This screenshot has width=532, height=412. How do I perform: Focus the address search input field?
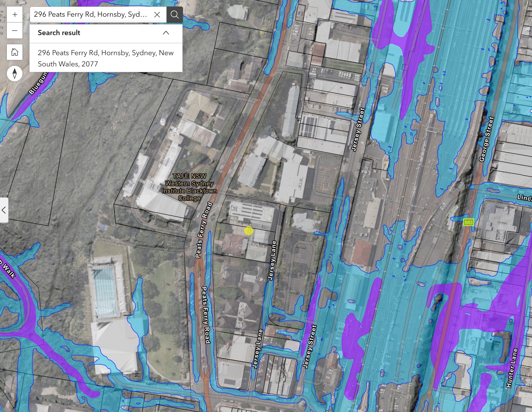pyautogui.click(x=91, y=15)
